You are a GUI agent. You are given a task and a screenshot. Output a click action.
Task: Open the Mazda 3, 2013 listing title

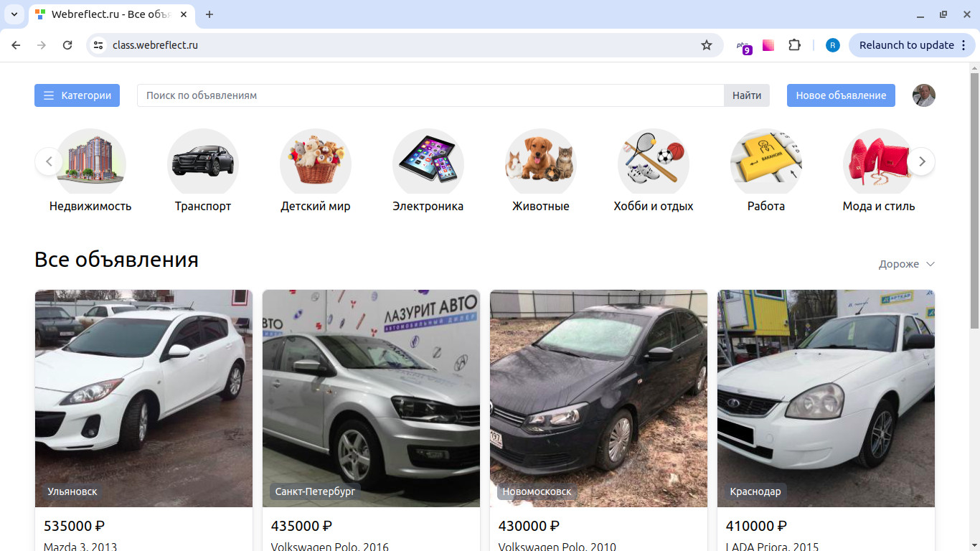pyautogui.click(x=80, y=547)
